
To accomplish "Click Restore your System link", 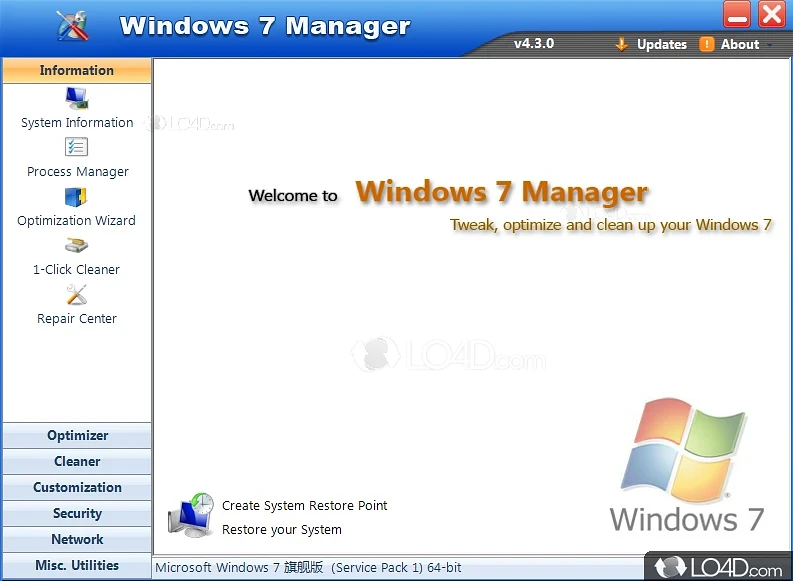I will point(282,529).
